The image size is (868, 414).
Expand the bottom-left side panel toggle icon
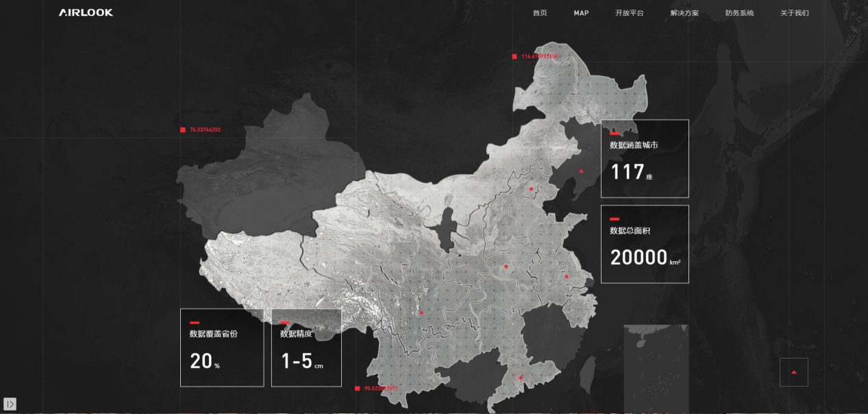pyautogui.click(x=10, y=404)
